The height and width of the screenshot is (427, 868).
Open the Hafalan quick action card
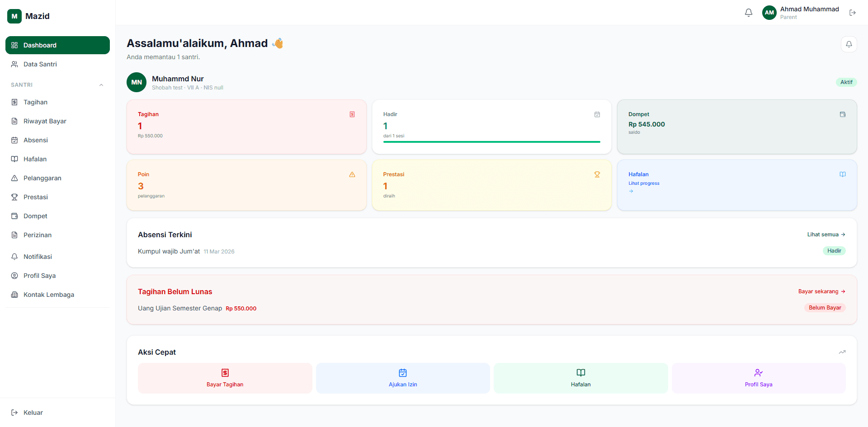point(580,378)
